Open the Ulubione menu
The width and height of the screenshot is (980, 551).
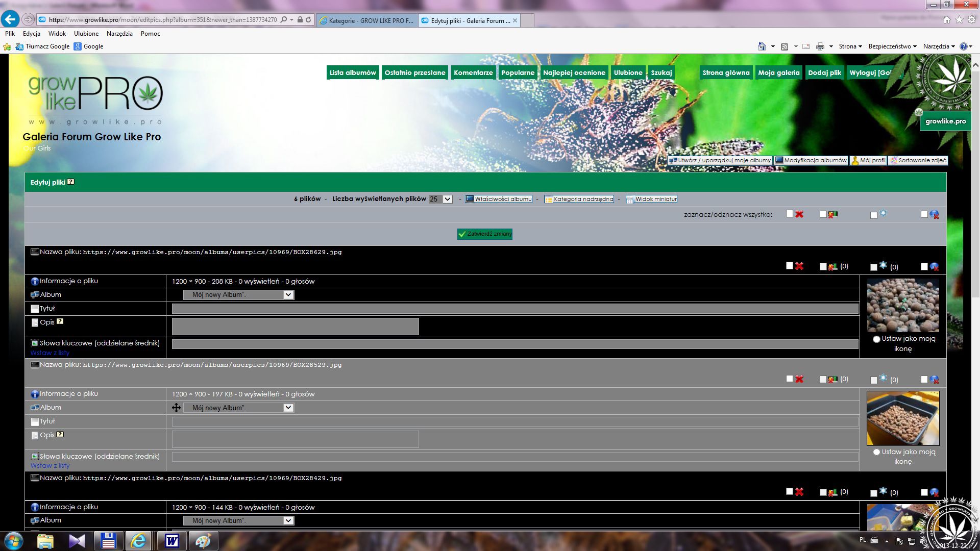tap(86, 34)
